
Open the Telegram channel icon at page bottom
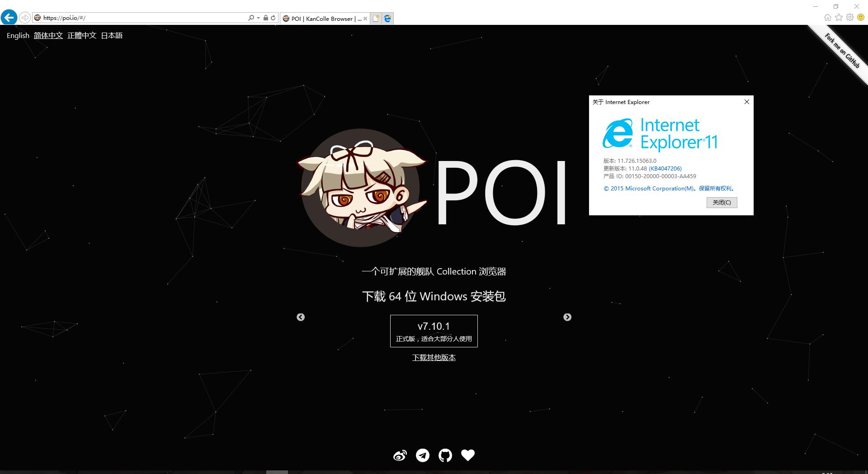coord(423,455)
